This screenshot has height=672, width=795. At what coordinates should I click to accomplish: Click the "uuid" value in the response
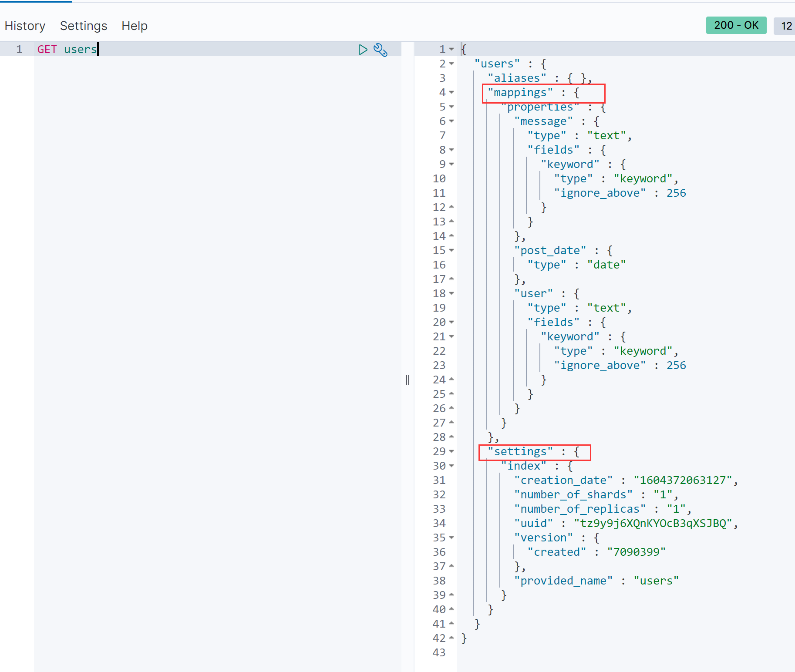[x=653, y=523]
